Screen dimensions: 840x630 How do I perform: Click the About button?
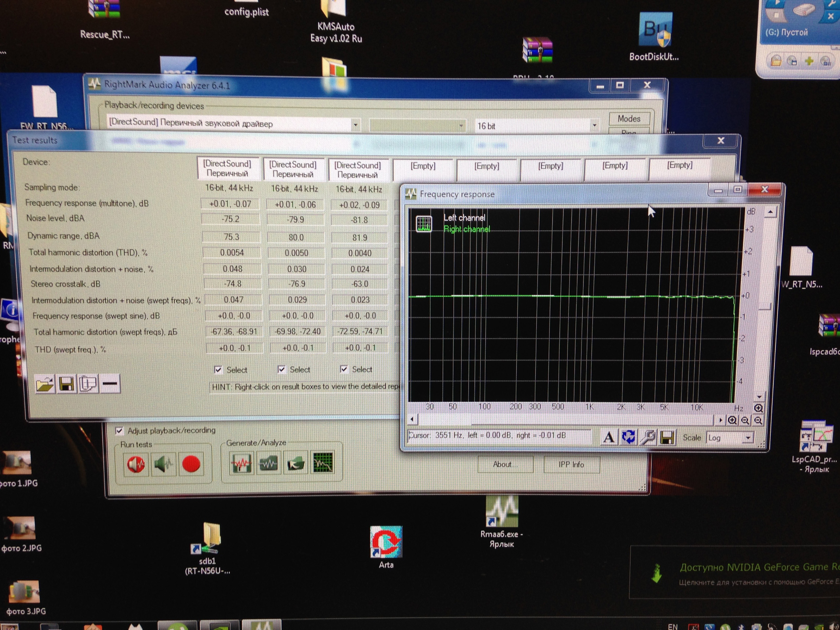tap(505, 464)
